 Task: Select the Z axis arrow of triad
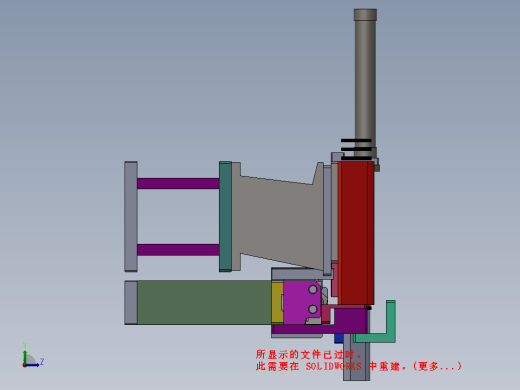pyautogui.click(x=34, y=364)
